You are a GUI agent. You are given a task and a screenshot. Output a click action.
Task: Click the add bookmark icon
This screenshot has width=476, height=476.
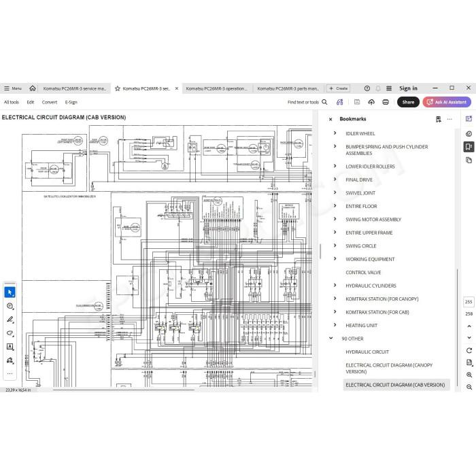(x=439, y=119)
